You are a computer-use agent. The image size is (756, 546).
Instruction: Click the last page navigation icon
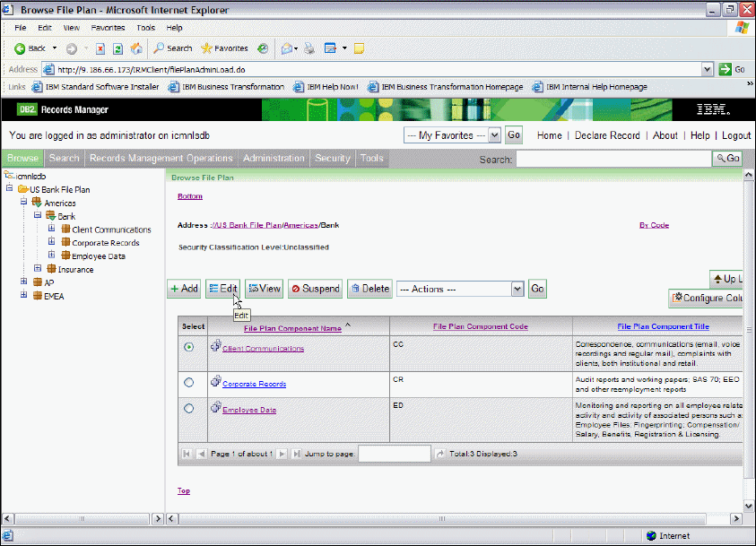coord(297,454)
